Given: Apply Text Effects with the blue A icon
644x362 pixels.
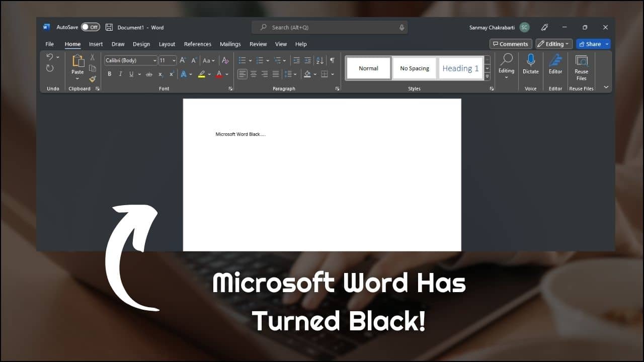Looking at the screenshot, I should pyautogui.click(x=184, y=74).
